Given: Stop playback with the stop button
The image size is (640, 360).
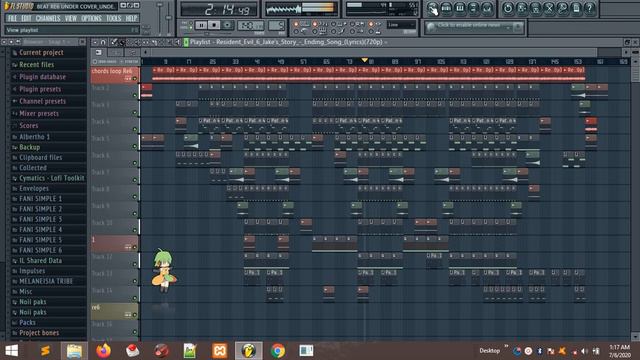Looking at the screenshot, I should pos(214,25).
